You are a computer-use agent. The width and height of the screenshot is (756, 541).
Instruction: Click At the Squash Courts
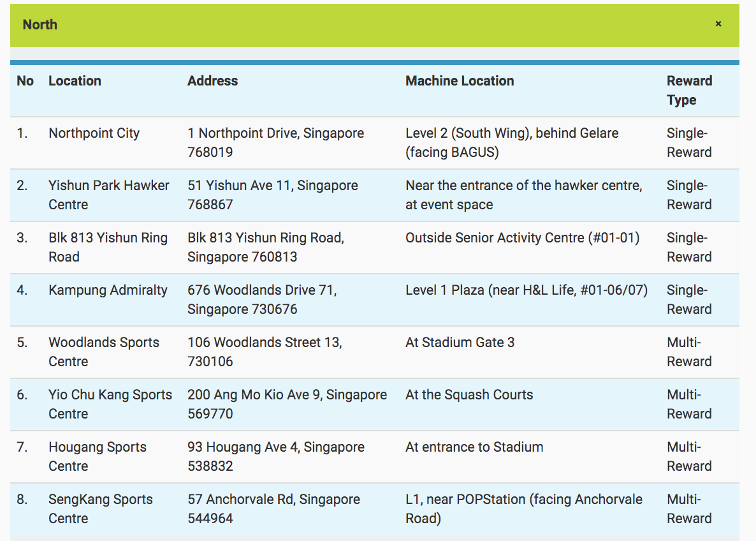pos(469,395)
